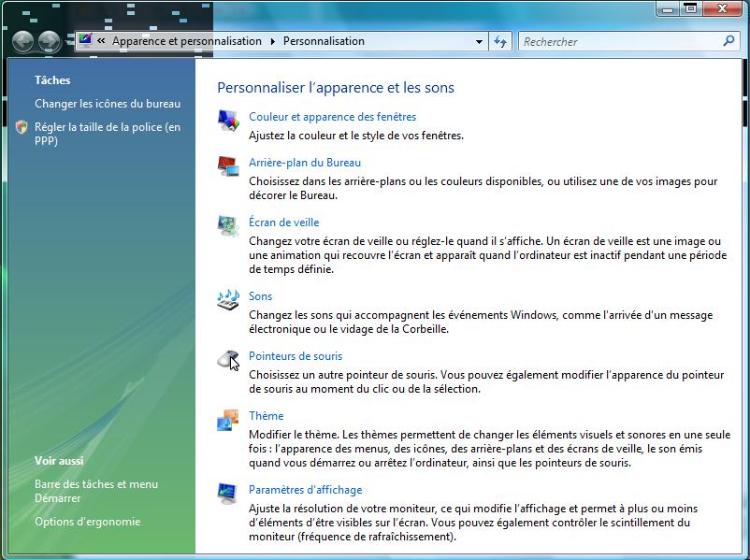
Task: Click the Voir aussi sidebar heading
Action: tap(59, 461)
